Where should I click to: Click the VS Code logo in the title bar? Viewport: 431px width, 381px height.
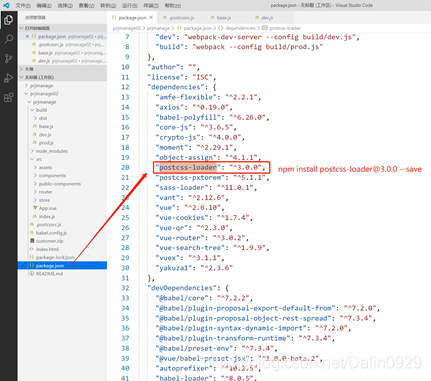coord(6,5)
